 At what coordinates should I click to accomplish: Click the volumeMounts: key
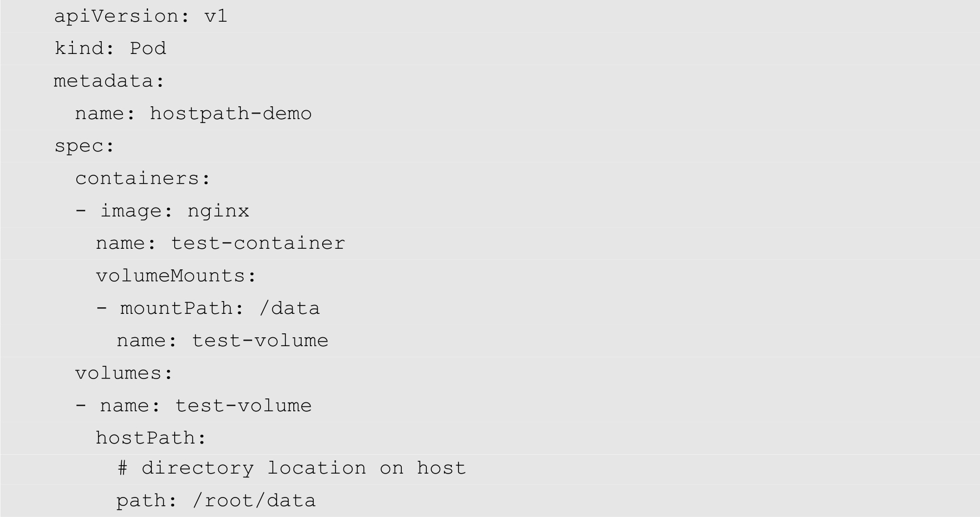(x=176, y=276)
